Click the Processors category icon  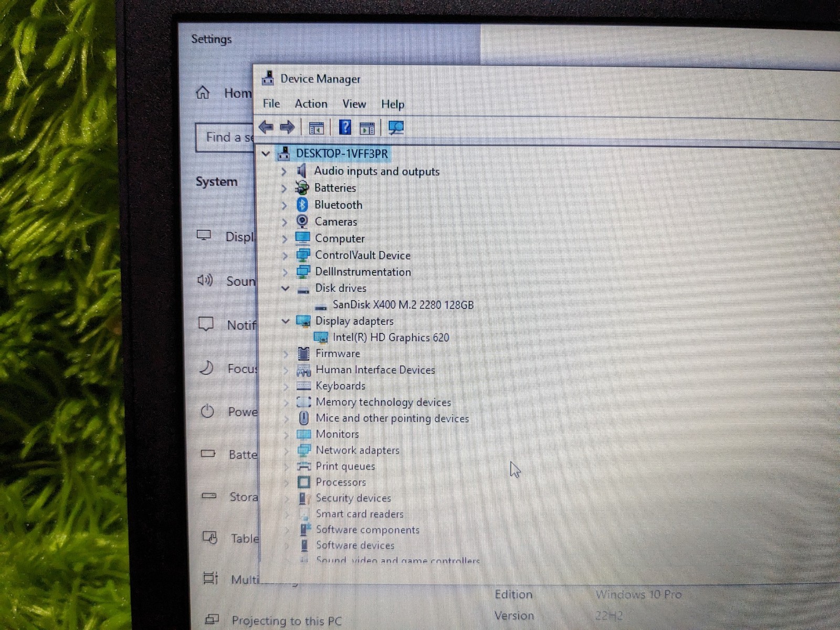(303, 482)
